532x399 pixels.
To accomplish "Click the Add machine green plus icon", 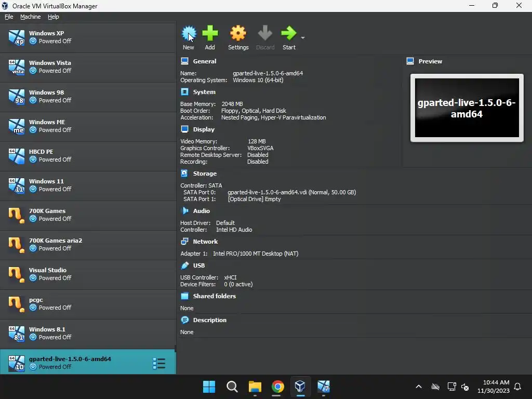I will [210, 33].
